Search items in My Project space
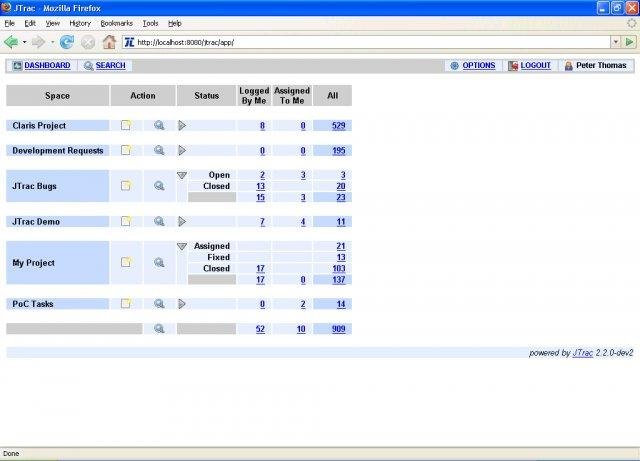This screenshot has height=461, width=640. (x=159, y=262)
